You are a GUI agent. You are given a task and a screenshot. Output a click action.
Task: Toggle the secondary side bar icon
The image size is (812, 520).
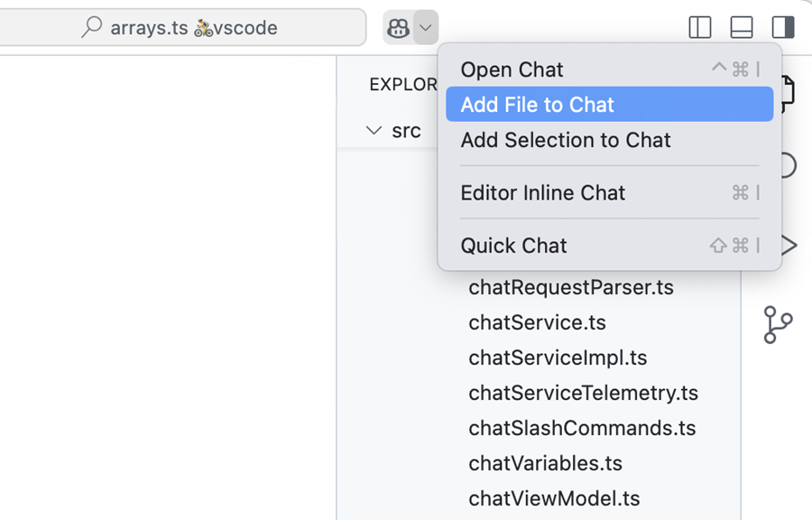tap(782, 27)
